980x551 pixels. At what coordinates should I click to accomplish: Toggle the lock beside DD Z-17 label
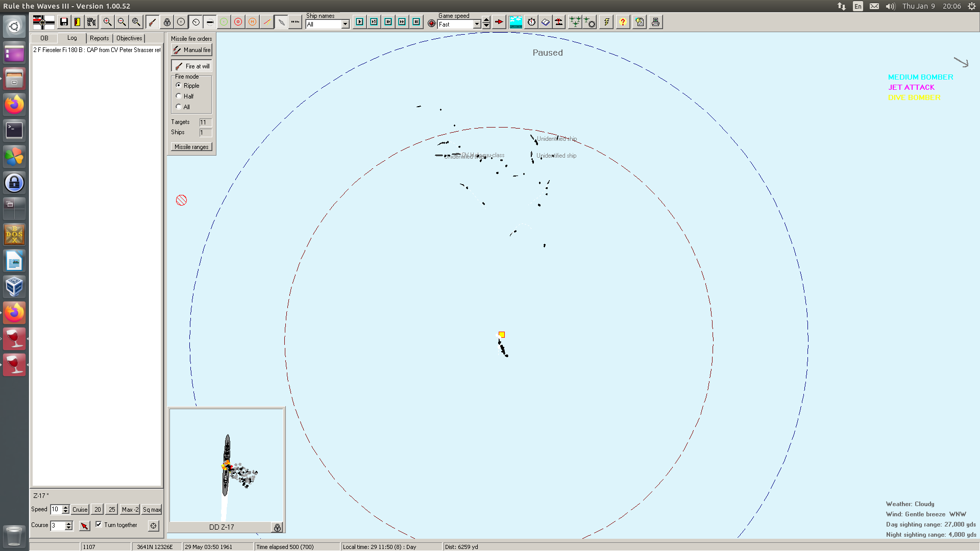pos(277,528)
